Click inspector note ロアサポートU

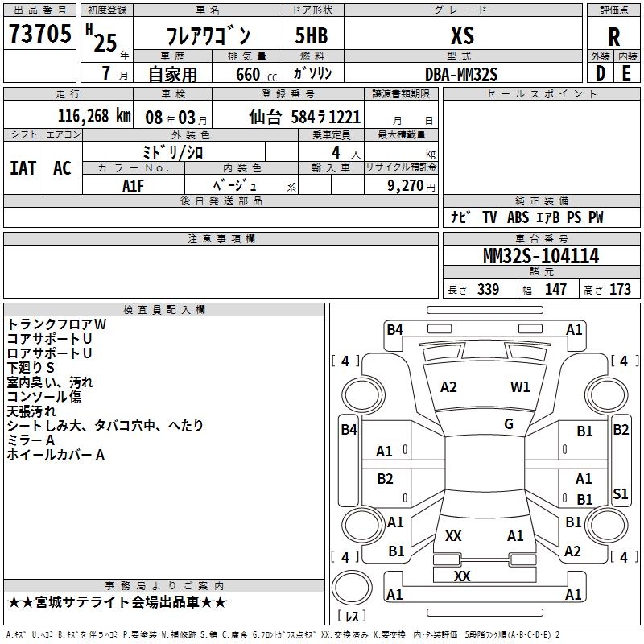[x=49, y=353]
